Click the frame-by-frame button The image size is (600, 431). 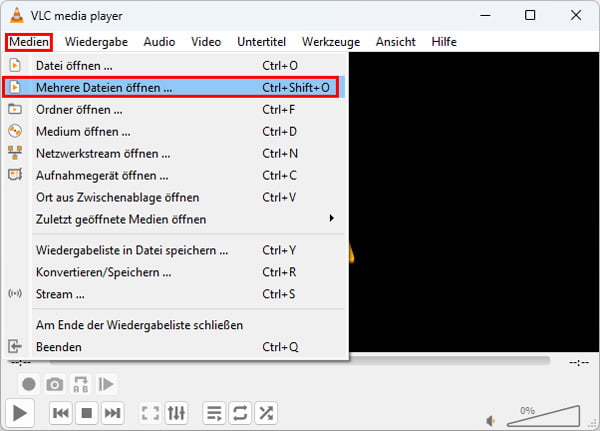[x=106, y=384]
